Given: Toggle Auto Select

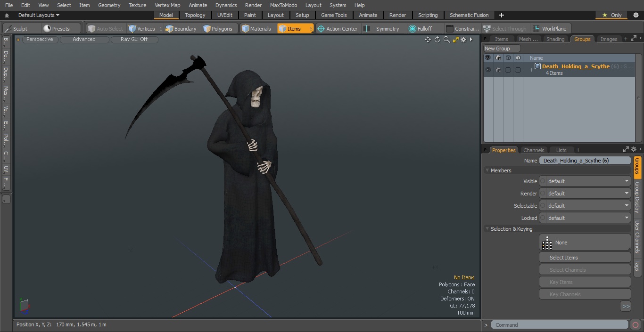Looking at the screenshot, I should pyautogui.click(x=105, y=29).
